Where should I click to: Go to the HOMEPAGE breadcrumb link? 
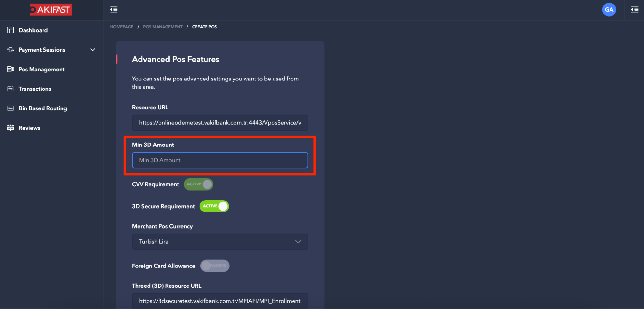121,27
